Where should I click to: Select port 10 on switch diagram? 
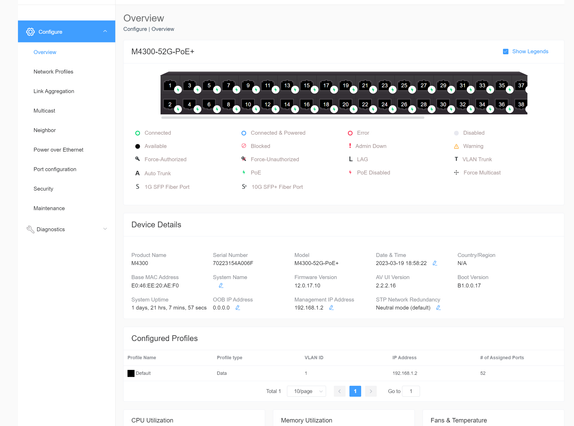(x=248, y=104)
